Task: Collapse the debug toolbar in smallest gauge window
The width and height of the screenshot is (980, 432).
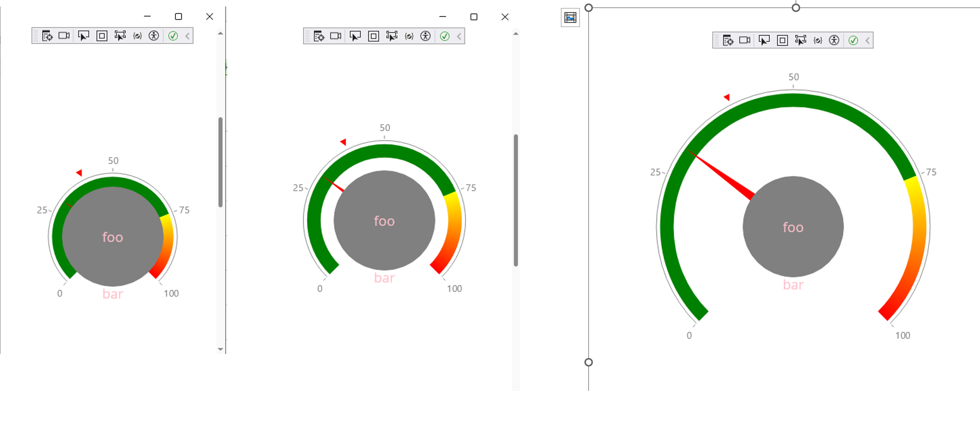Action: point(187,36)
